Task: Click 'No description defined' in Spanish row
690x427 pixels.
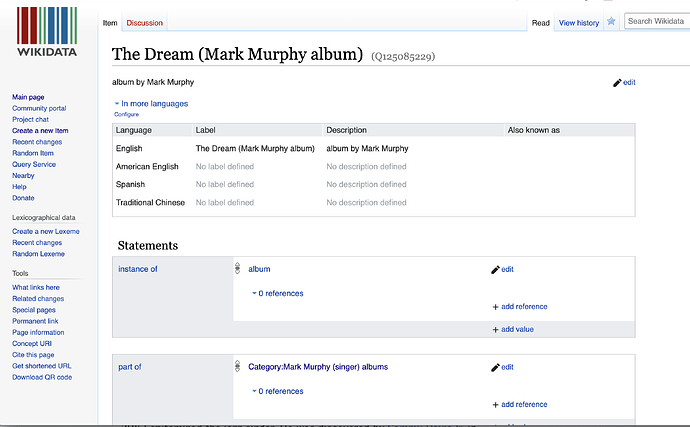Action: pos(366,184)
